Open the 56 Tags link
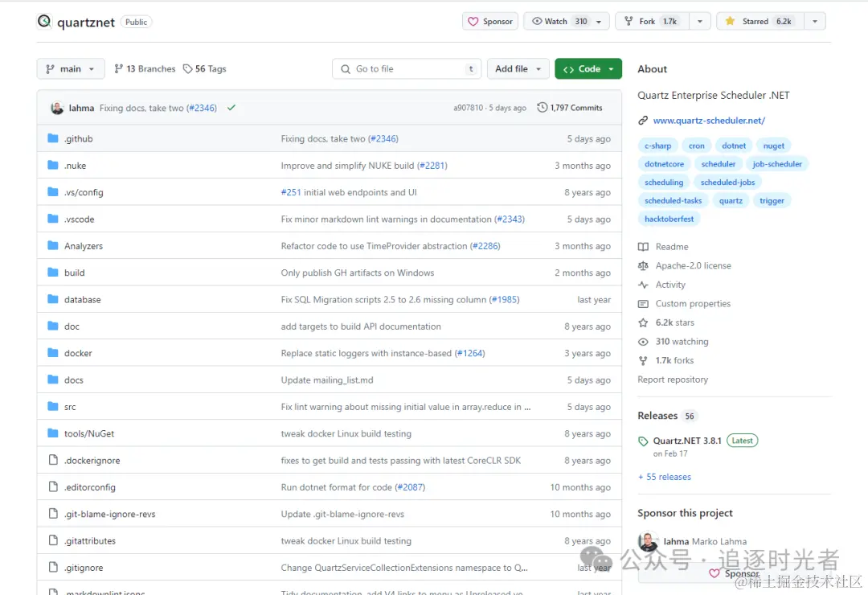868x595 pixels. [204, 68]
